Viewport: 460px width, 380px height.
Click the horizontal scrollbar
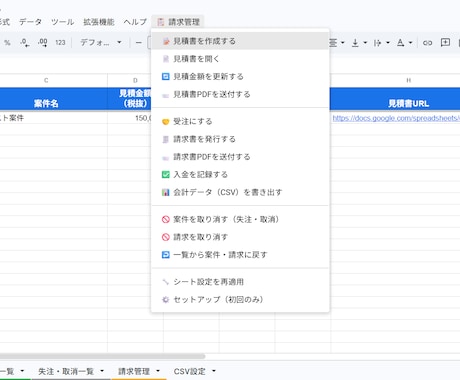(102, 356)
